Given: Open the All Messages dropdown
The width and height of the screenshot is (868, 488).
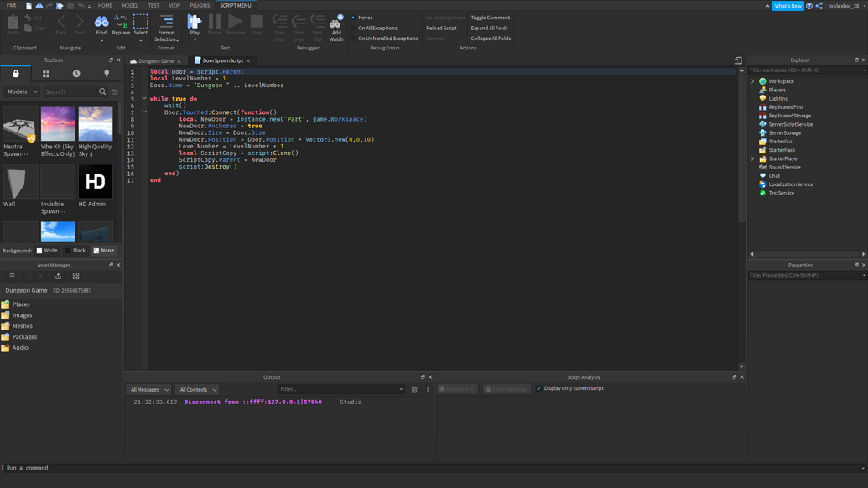Looking at the screenshot, I should point(149,389).
